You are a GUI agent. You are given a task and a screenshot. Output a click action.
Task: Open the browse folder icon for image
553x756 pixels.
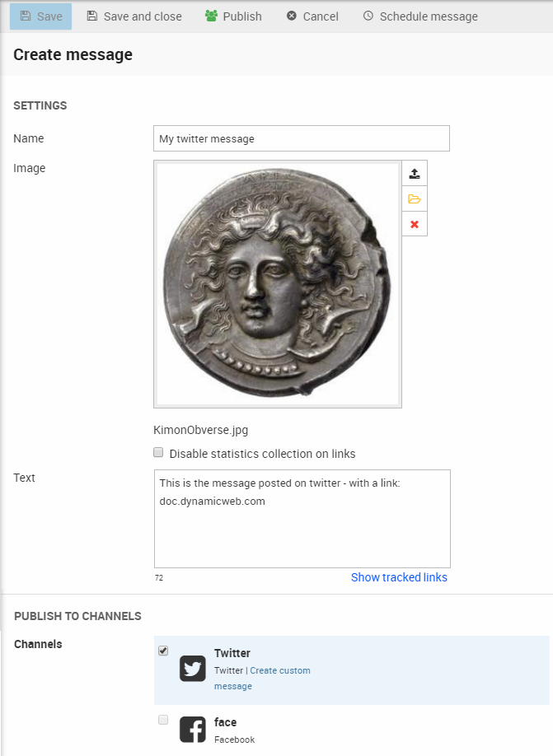[415, 199]
